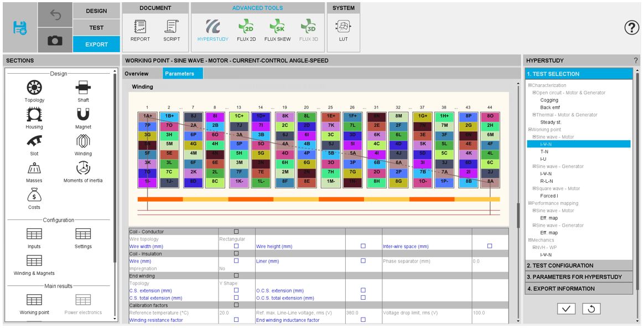Expand the 2. Test Configuration section
Image resolution: width=644 pixels, height=328 pixels.
coord(578,265)
